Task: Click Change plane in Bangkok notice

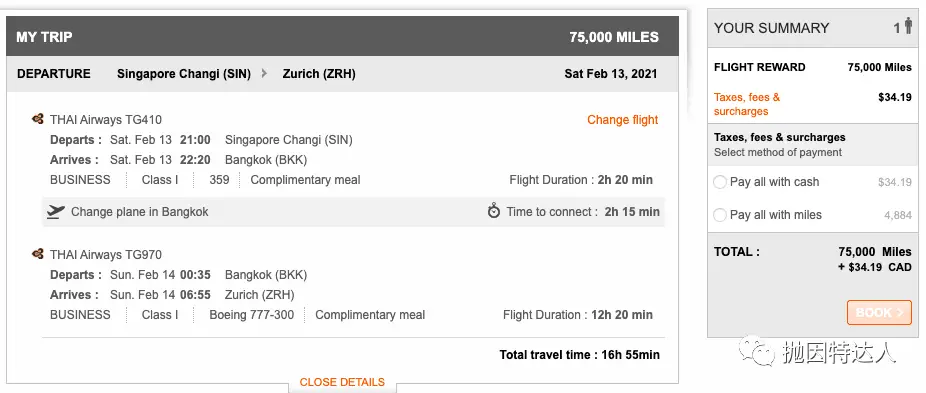Action: (x=140, y=212)
